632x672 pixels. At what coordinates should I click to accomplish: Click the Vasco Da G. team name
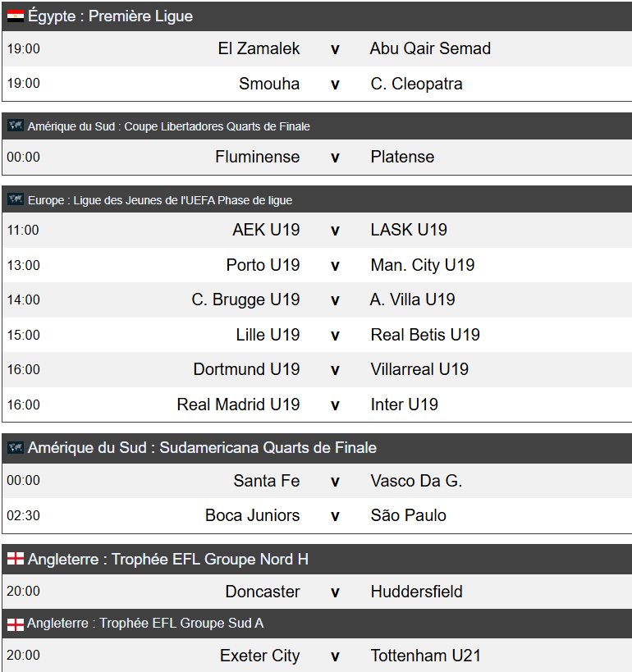tap(416, 481)
